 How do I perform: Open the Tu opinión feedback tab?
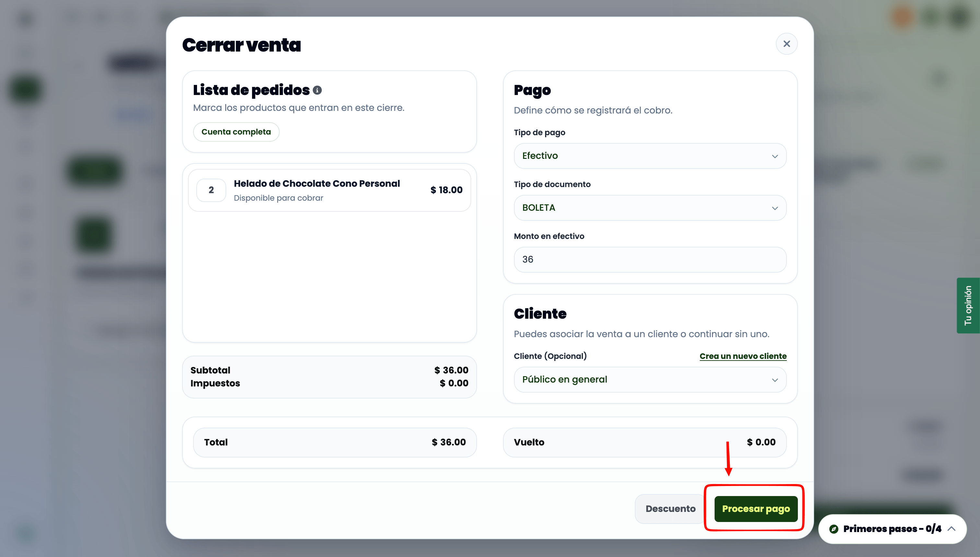(x=968, y=305)
